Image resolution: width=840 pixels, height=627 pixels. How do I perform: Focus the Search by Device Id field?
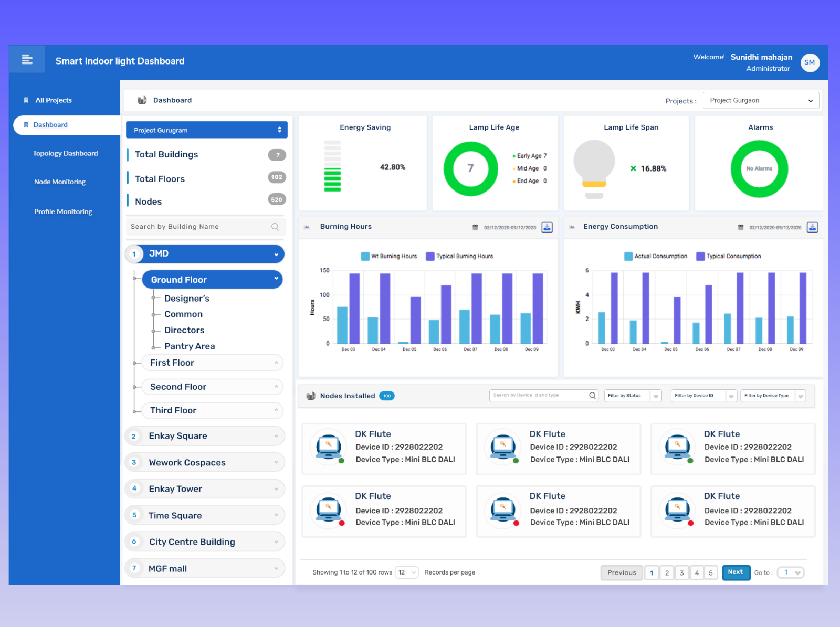(x=544, y=395)
